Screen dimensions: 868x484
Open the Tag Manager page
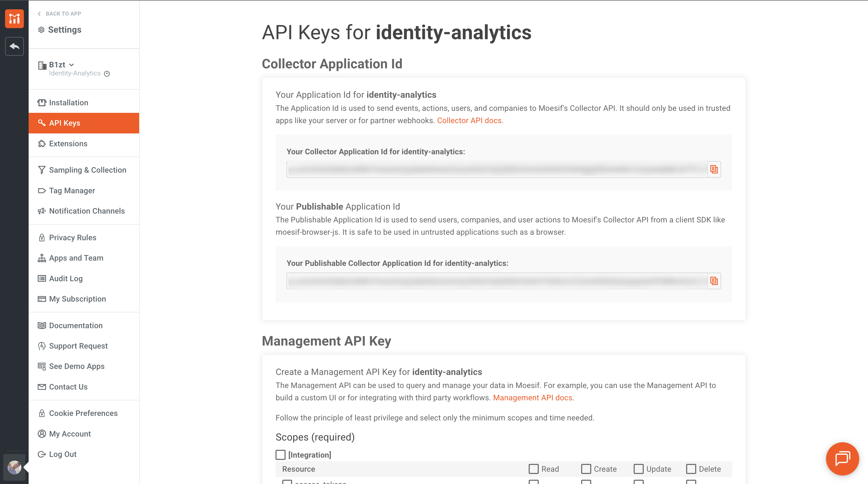84,190
